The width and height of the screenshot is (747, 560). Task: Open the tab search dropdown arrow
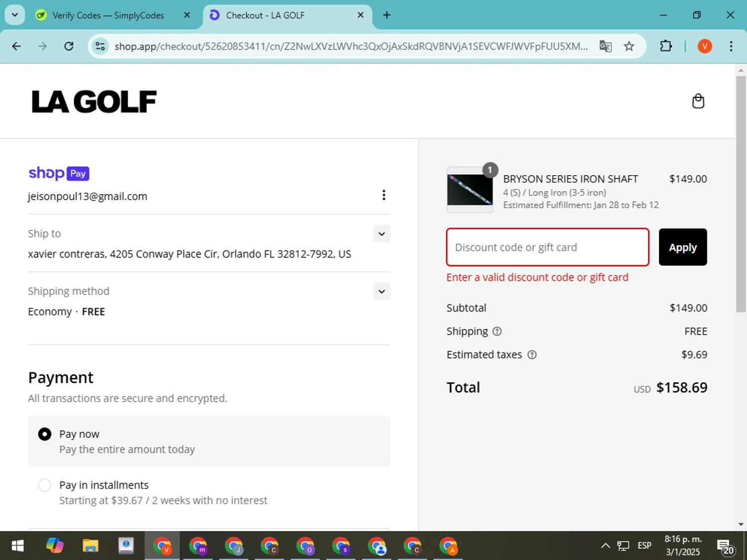(x=14, y=15)
